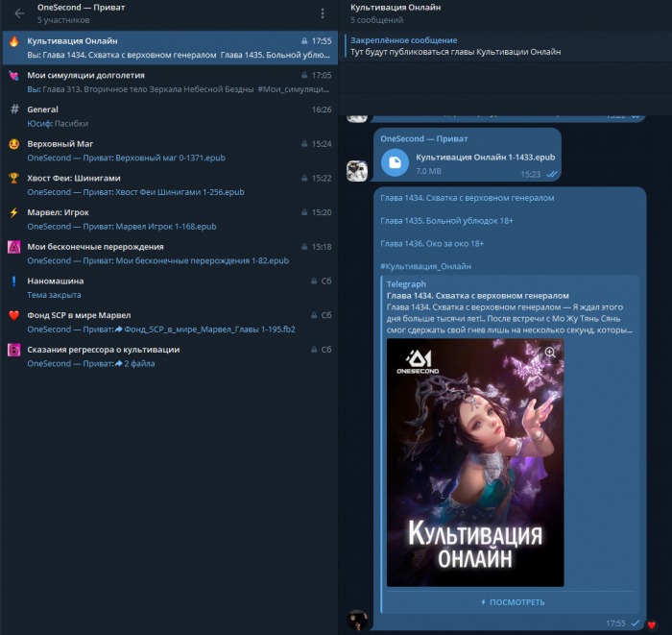Click the #Культивация_Онлайн hashtag
Screen dimensions: 672x635
coord(425,266)
